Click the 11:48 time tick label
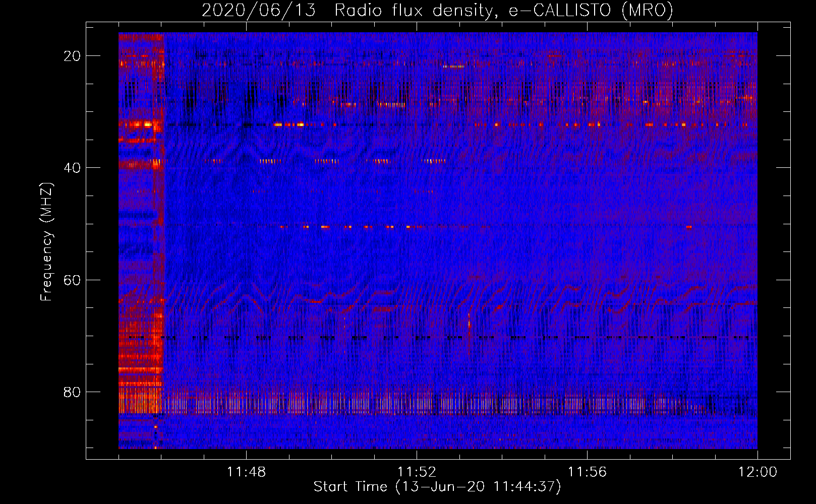Screen dimensions: 816x504 246,472
